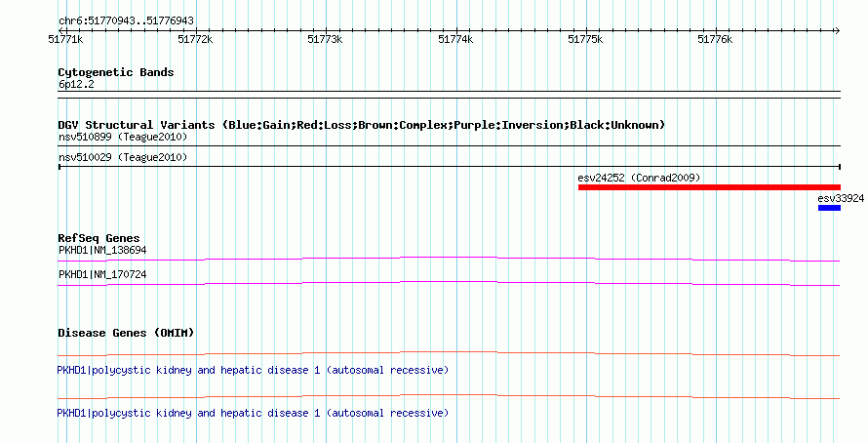Screen dimensions: 868x443
Task: Open second PKHD1 polycystic kidney disease link
Action: click(253, 413)
